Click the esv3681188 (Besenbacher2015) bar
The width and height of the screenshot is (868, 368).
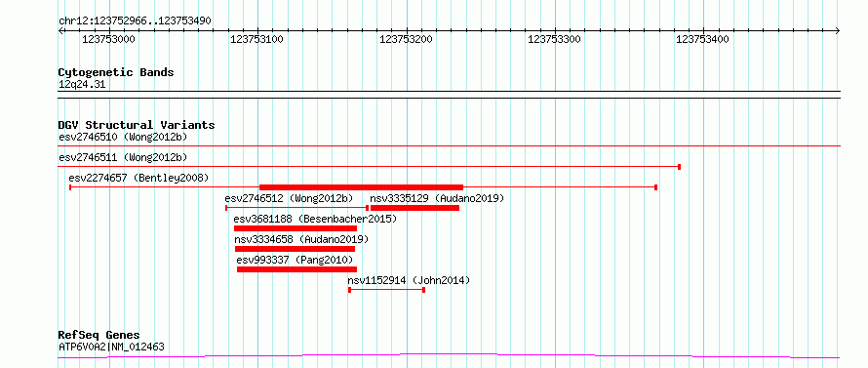pyautogui.click(x=296, y=228)
